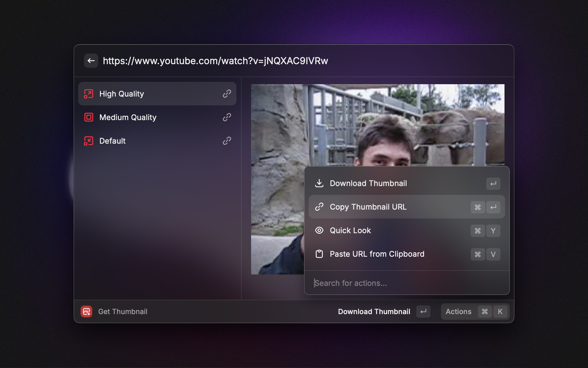Click the download arrow icon in menu
Image resolution: width=588 pixels, height=368 pixels.
point(319,183)
